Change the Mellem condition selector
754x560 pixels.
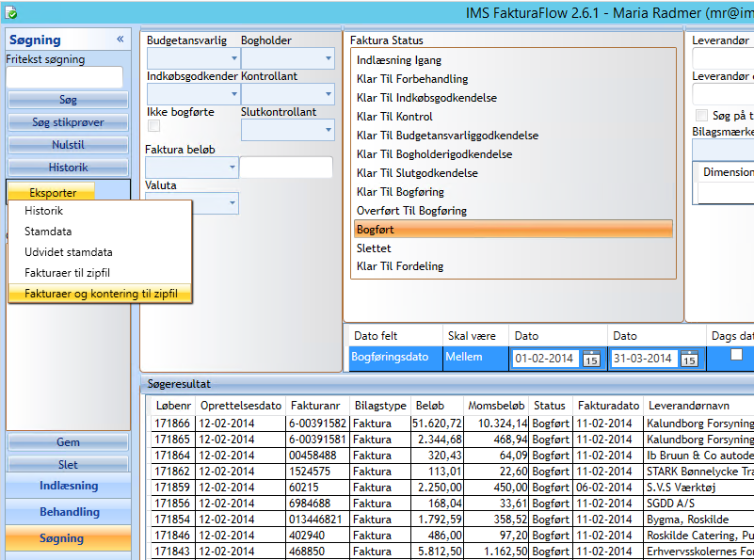pyautogui.click(x=475, y=357)
